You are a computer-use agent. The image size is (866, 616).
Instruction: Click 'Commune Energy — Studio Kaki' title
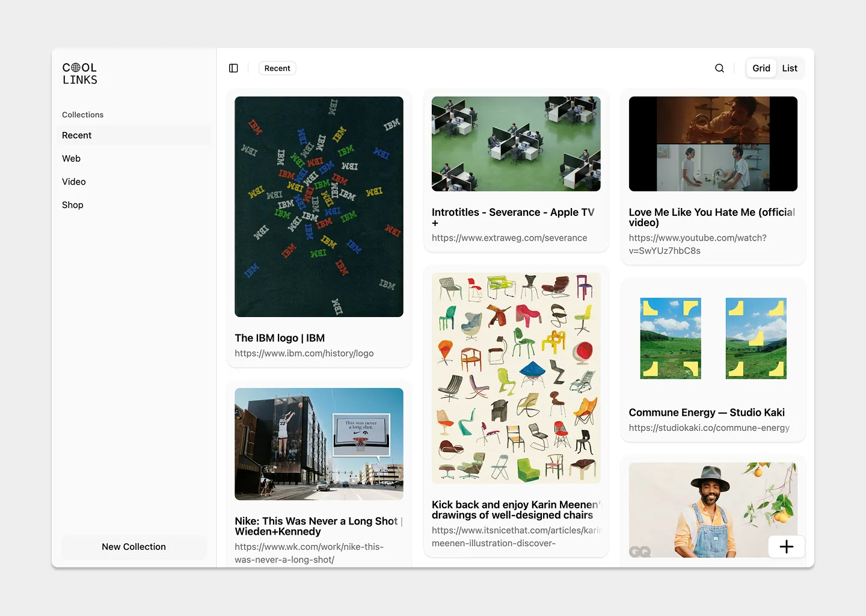(707, 413)
